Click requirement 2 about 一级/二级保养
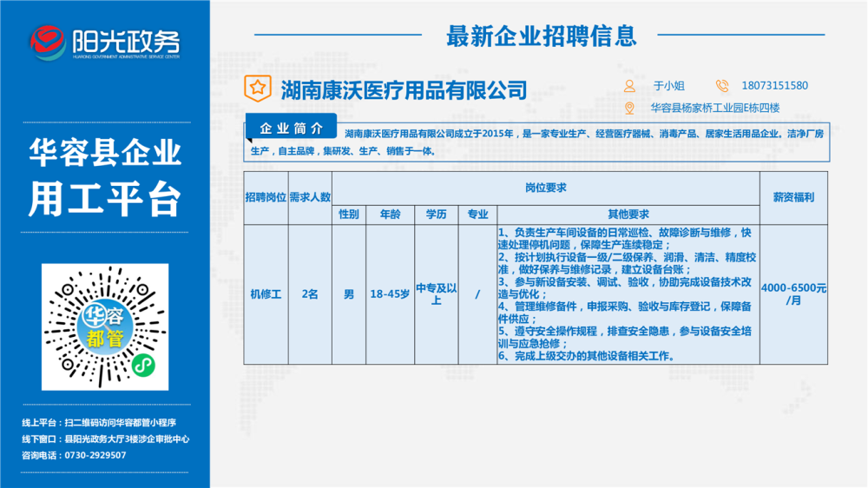 627,264
